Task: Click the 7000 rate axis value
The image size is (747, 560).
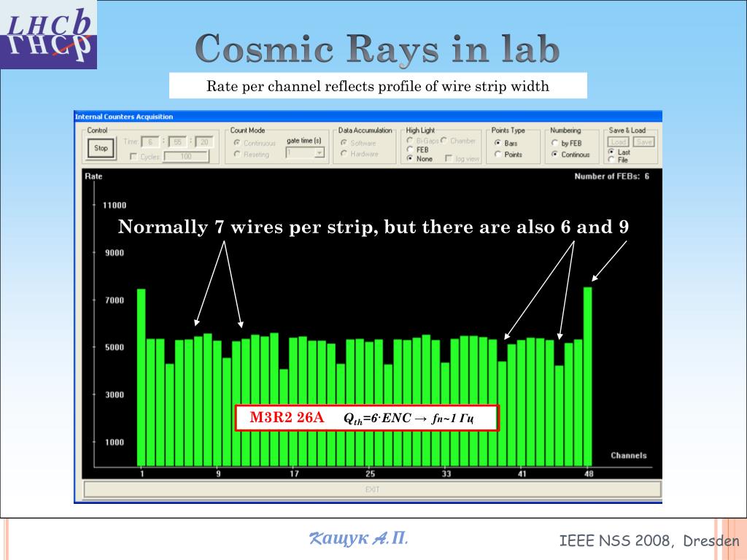Action: click(115, 300)
